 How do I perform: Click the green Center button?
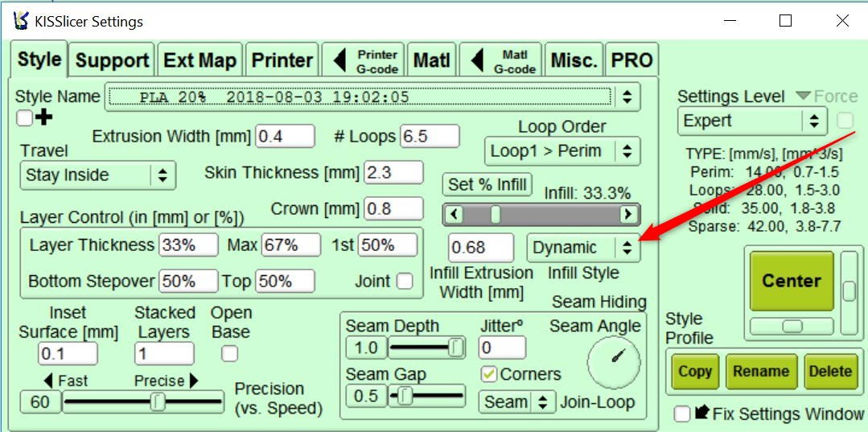click(x=792, y=281)
